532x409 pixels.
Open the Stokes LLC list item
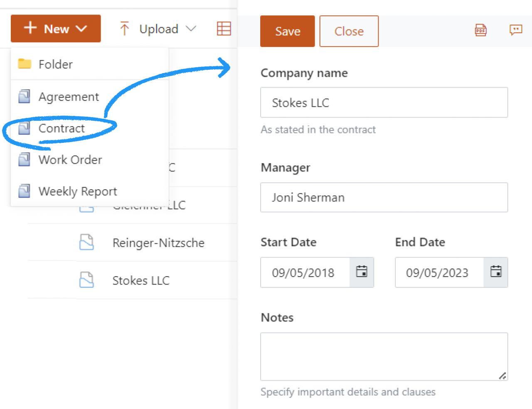[141, 281]
